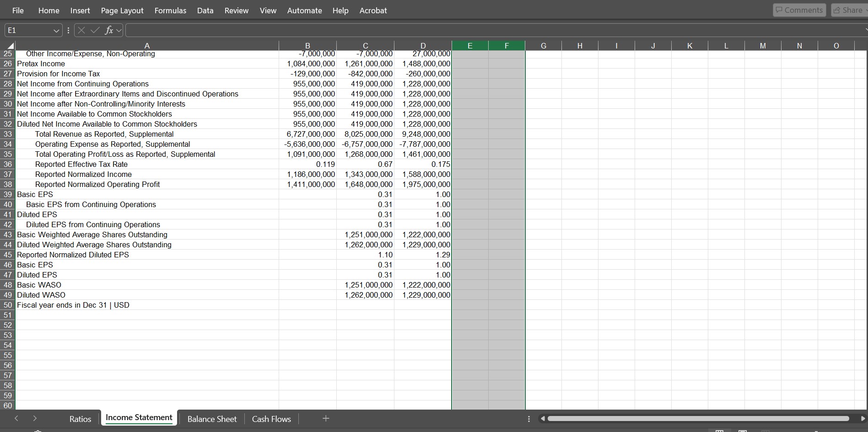This screenshot has height=432, width=868.
Task: Select the column G header
Action: tap(543, 46)
